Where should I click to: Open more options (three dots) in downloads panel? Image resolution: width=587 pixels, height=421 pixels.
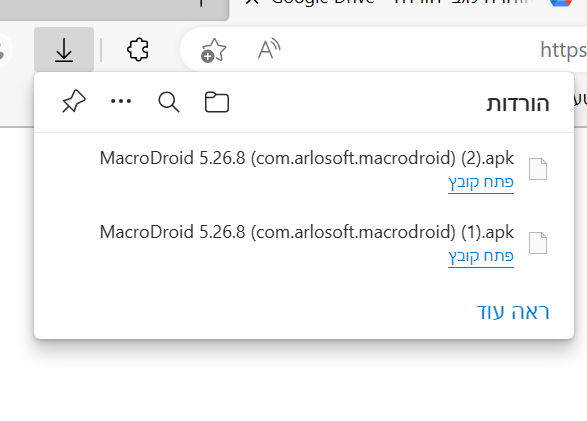[121, 101]
